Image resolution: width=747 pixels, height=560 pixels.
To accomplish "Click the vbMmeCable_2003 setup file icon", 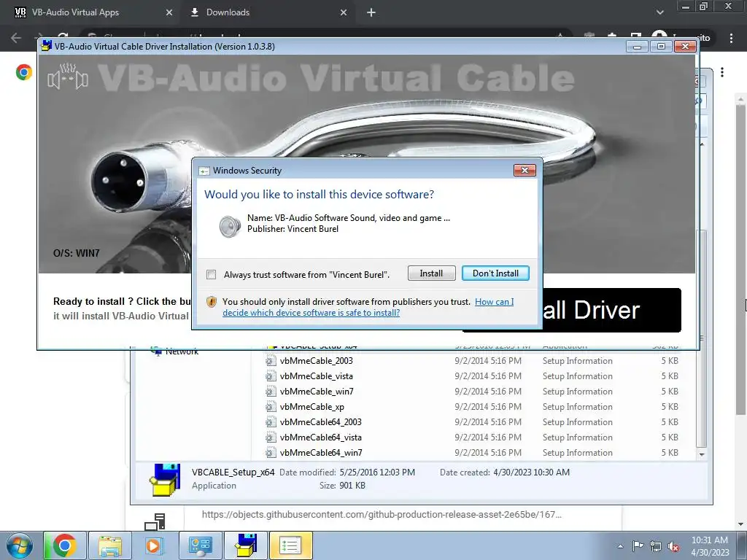I will (x=271, y=361).
